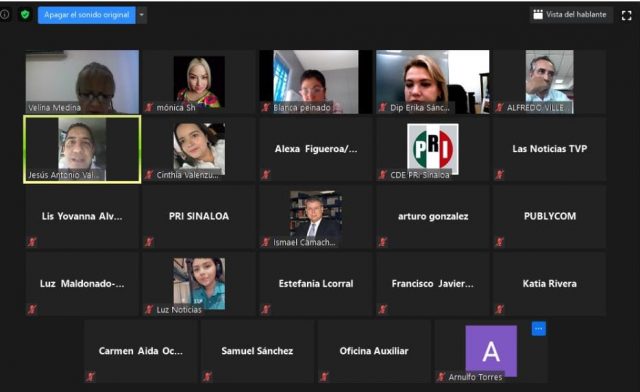Select Velina Medina video tile
The height and width of the screenshot is (392, 640).
click(x=82, y=82)
